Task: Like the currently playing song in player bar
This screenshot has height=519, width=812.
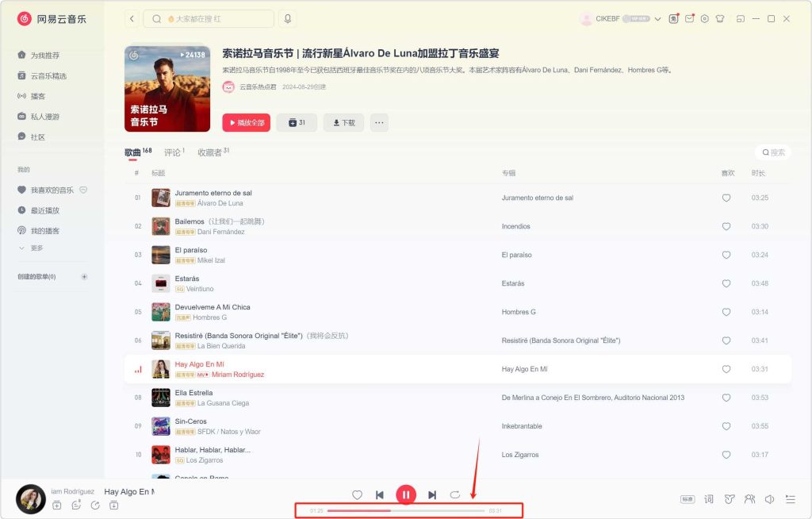Action: pos(357,494)
